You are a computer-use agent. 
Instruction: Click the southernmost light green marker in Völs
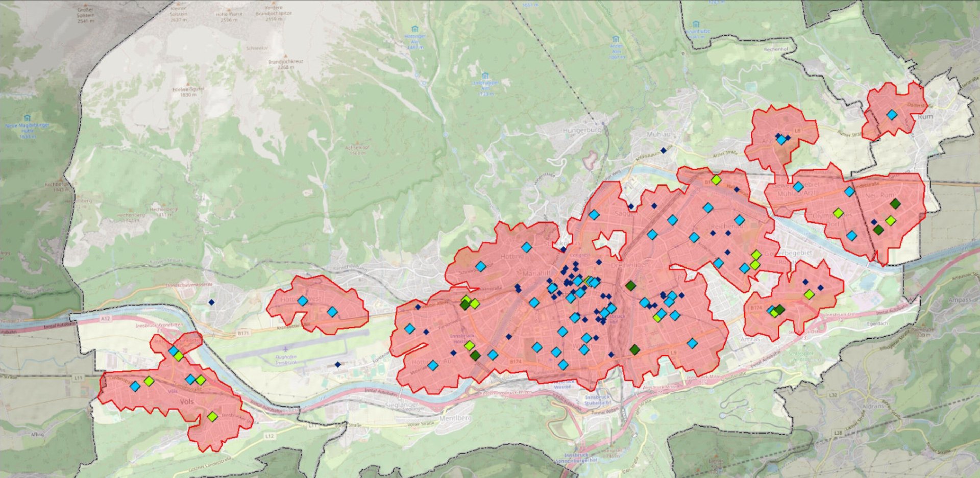(212, 417)
